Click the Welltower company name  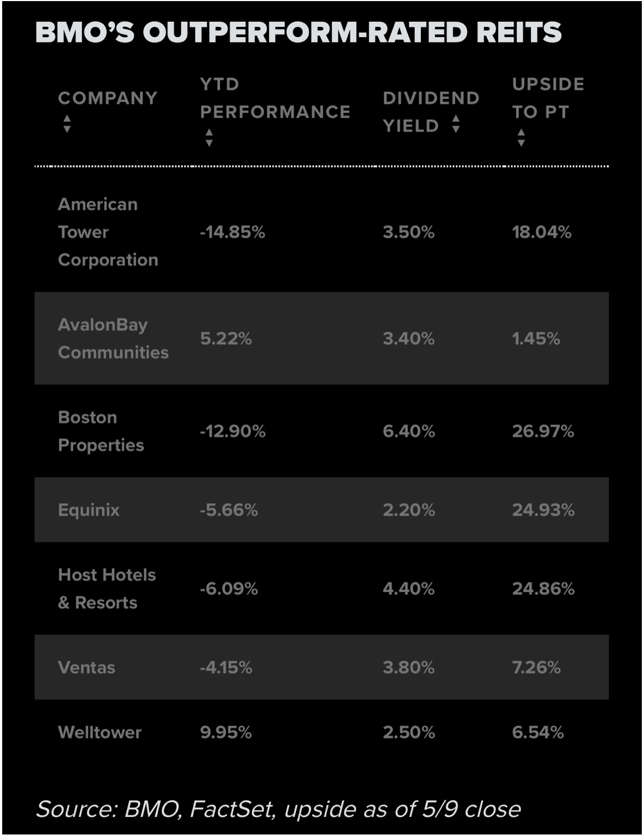99,732
